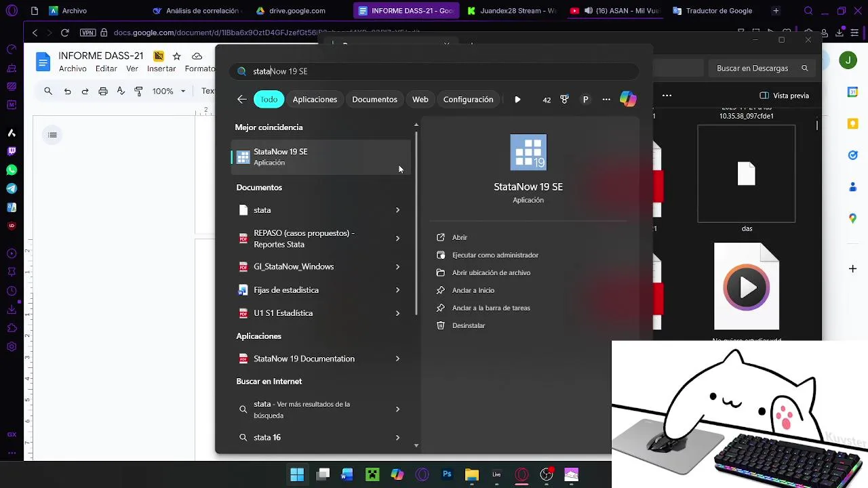
Task: Click the Windows Start button
Action: click(x=297, y=474)
